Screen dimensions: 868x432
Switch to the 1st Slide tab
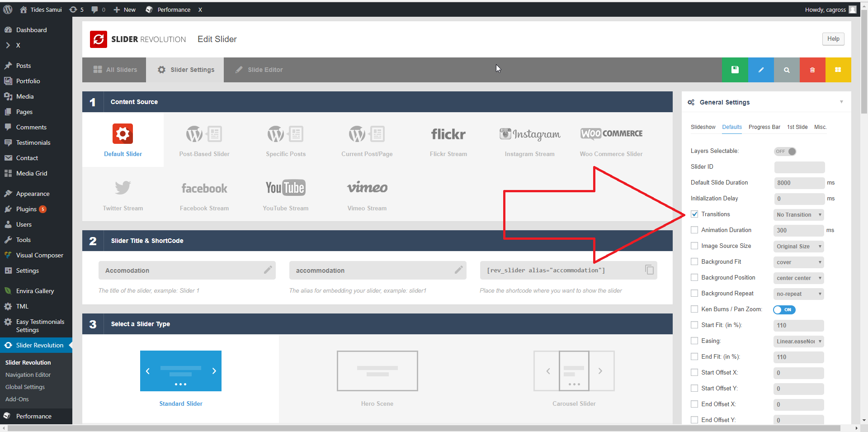click(797, 127)
